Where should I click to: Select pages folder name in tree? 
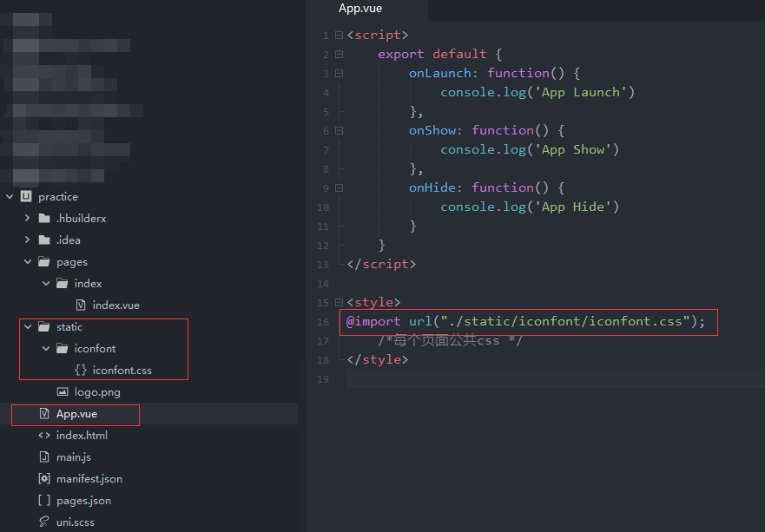click(72, 262)
